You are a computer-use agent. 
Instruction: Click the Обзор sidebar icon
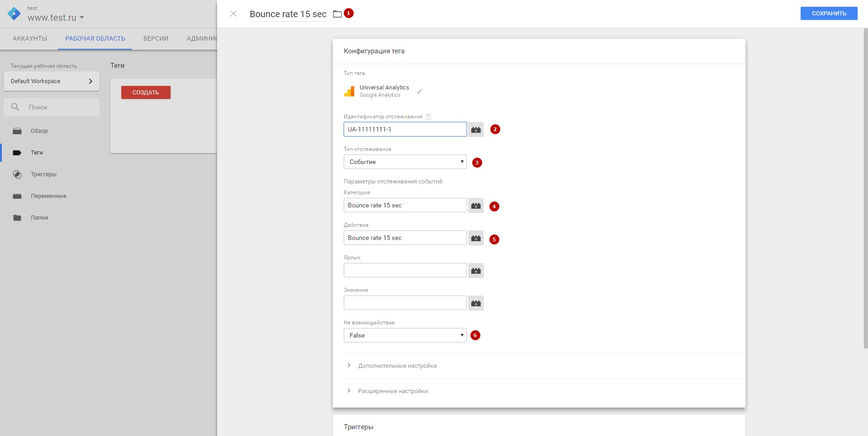17,131
